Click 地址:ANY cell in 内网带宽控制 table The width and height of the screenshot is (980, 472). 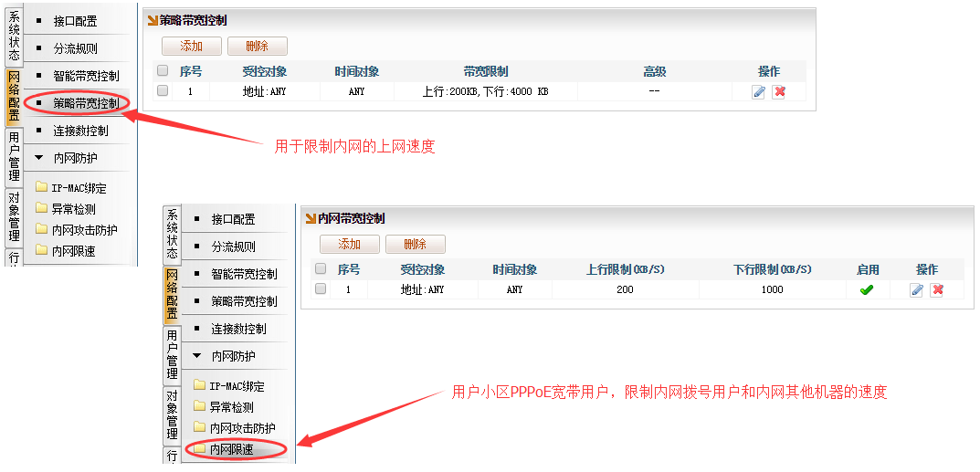pyautogui.click(x=423, y=289)
